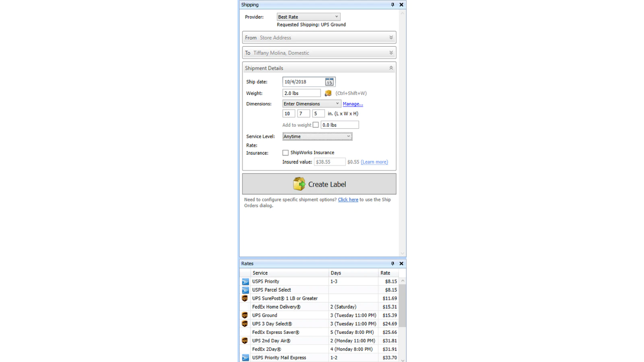Click the USPS Priority Mail Express icon
The image size is (644, 362).
coord(245,357)
